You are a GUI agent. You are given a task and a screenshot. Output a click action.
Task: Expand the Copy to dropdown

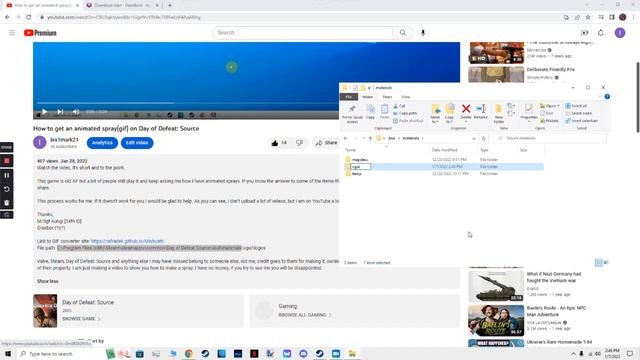[449, 122]
